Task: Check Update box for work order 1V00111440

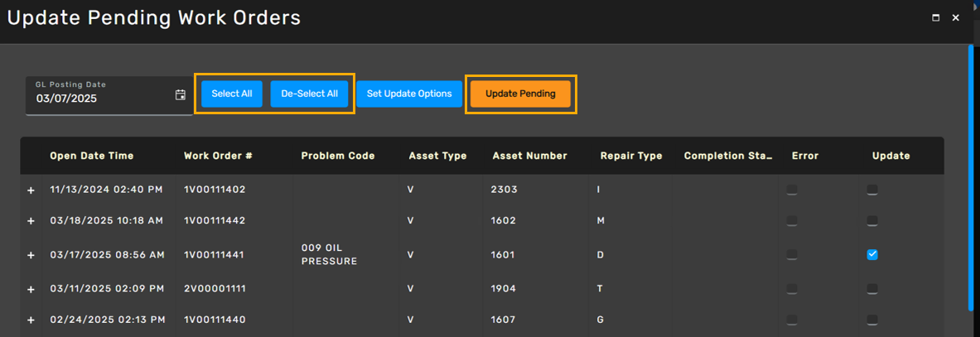Action: (872, 320)
